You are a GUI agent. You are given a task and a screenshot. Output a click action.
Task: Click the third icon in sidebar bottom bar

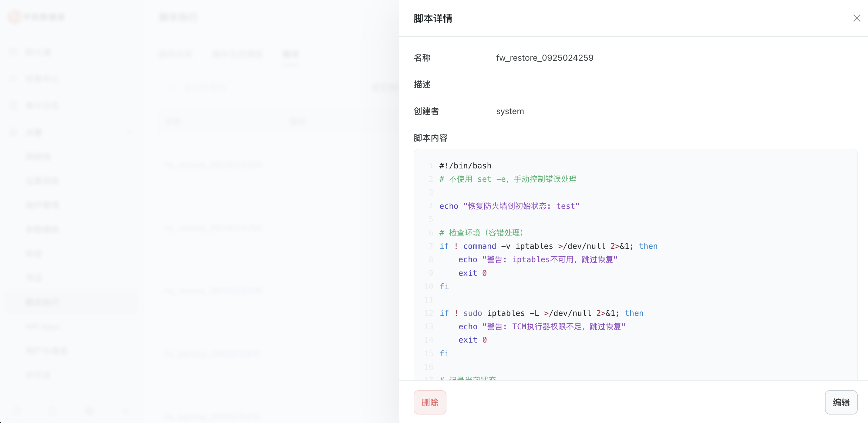click(90, 411)
